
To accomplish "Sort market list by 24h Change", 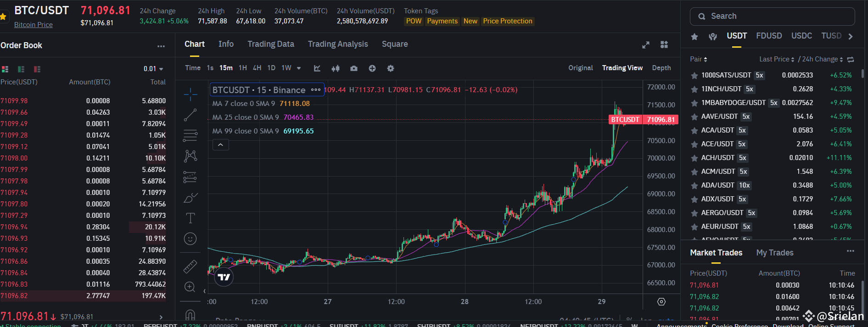I will (823, 59).
